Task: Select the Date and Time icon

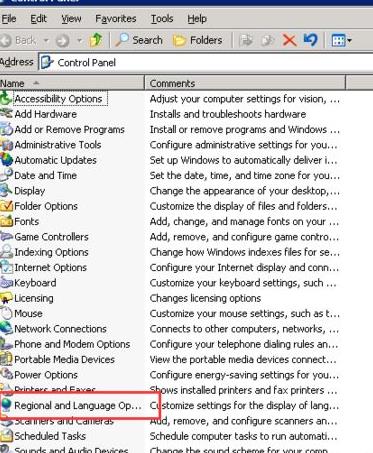Action: 6,175
